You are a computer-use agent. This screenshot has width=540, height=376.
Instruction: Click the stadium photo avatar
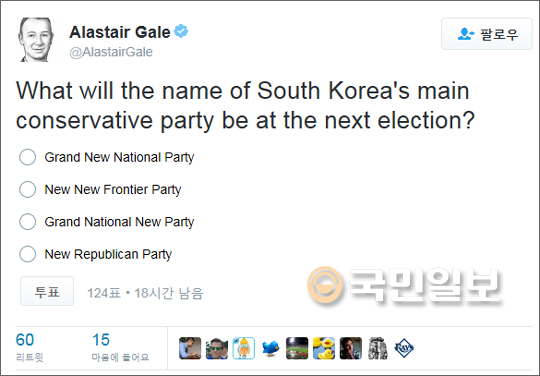coord(297,348)
